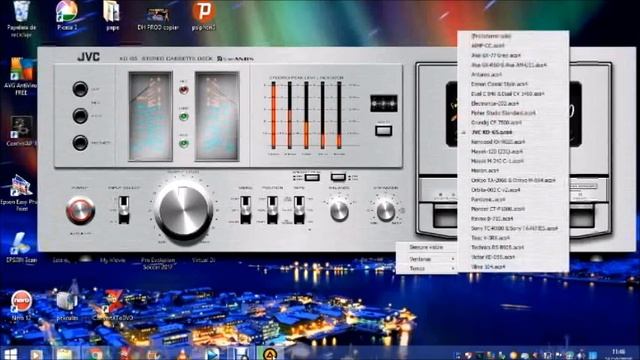This screenshot has height=360, width=640.
Task: Open the AVG Antivirus FREE icon
Action: [20, 76]
